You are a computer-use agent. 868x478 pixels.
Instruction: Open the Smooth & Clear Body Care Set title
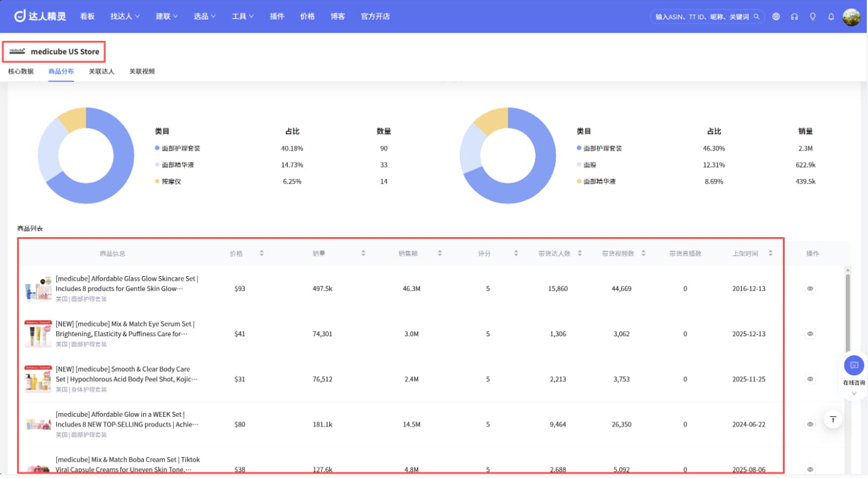[x=127, y=375]
